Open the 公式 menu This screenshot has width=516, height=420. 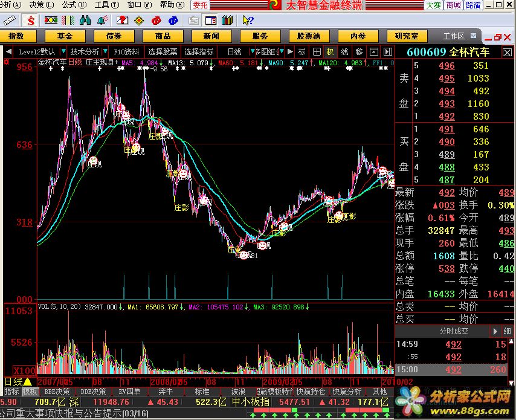click(x=74, y=5)
